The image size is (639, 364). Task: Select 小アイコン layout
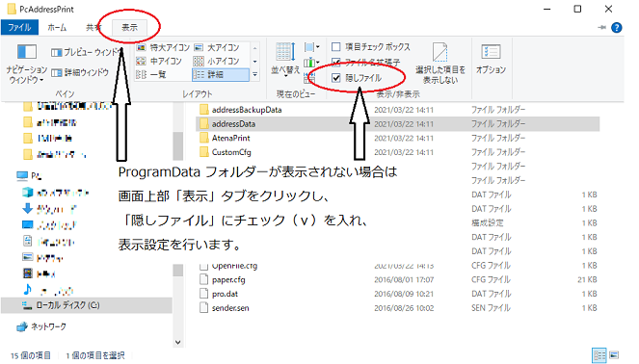(x=217, y=61)
